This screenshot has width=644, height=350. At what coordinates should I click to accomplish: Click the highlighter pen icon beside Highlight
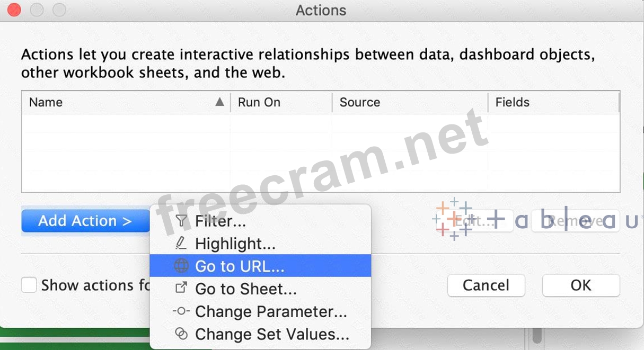point(181,244)
